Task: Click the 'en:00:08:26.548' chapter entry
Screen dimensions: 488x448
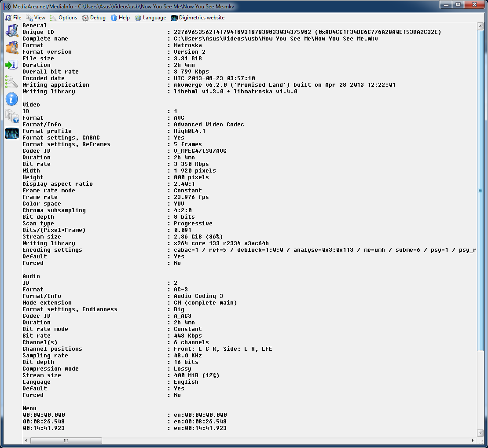Action: tap(200, 422)
